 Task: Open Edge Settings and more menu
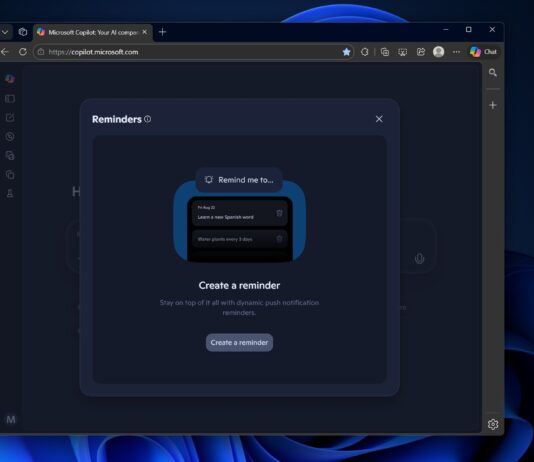(x=456, y=52)
